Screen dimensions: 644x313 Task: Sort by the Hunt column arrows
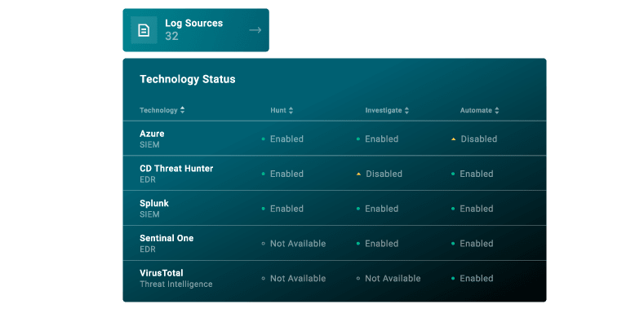coord(291,110)
